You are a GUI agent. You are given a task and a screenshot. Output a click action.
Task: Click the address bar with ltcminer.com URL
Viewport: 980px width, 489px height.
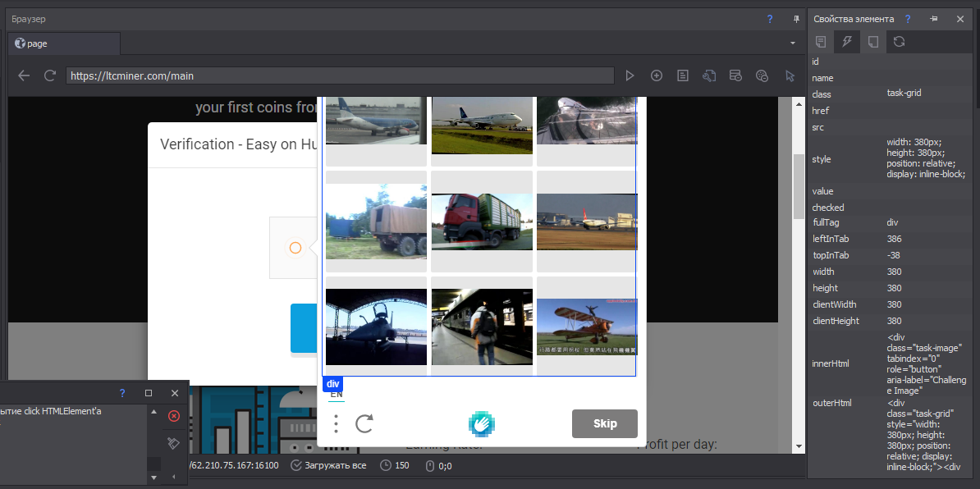[340, 75]
